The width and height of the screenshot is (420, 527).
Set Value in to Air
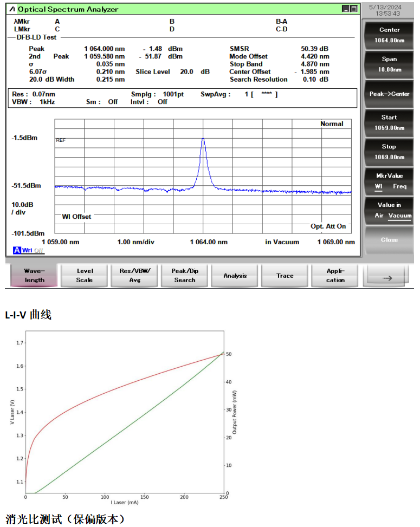click(x=379, y=216)
